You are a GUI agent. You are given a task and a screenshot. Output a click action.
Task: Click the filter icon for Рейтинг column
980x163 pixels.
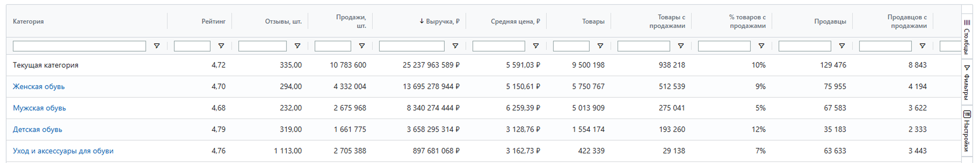point(221,46)
